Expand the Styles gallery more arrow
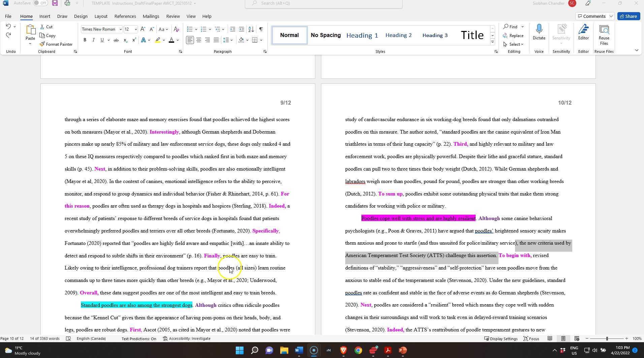Image resolution: width=644 pixels, height=358 pixels. [x=492, y=42]
